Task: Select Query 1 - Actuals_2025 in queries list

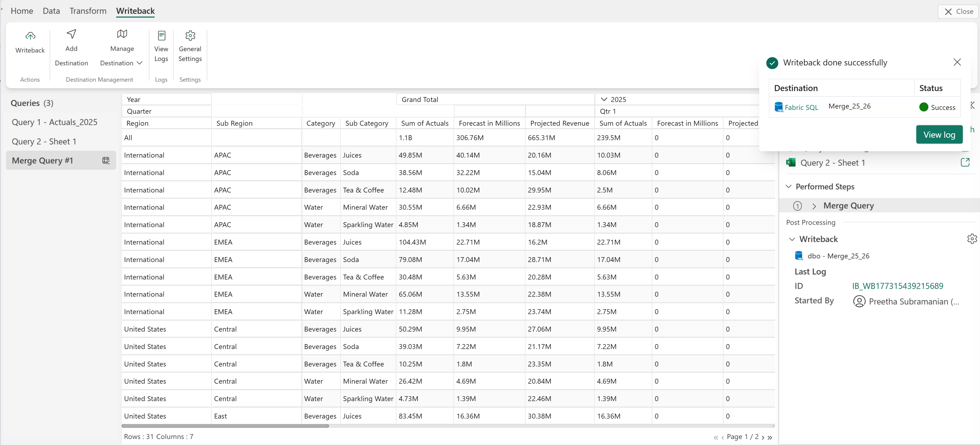Action: click(54, 122)
